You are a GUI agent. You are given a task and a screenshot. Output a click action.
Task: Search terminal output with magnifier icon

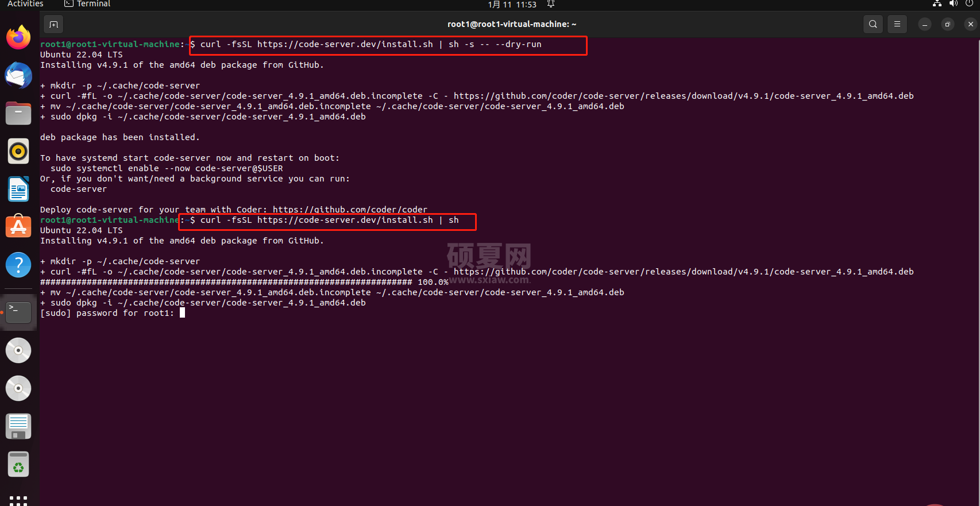pos(873,24)
